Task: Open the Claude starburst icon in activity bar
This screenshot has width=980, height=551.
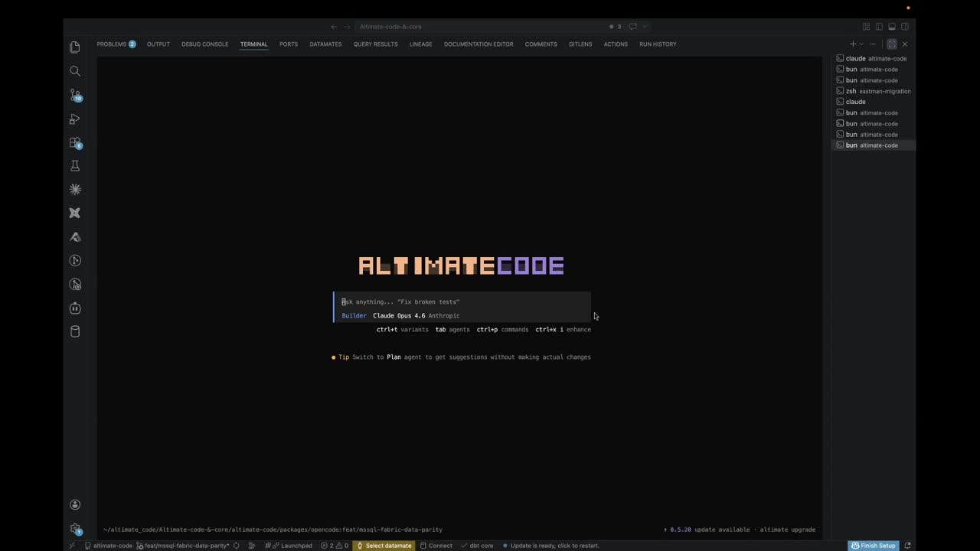Action: pyautogui.click(x=75, y=189)
